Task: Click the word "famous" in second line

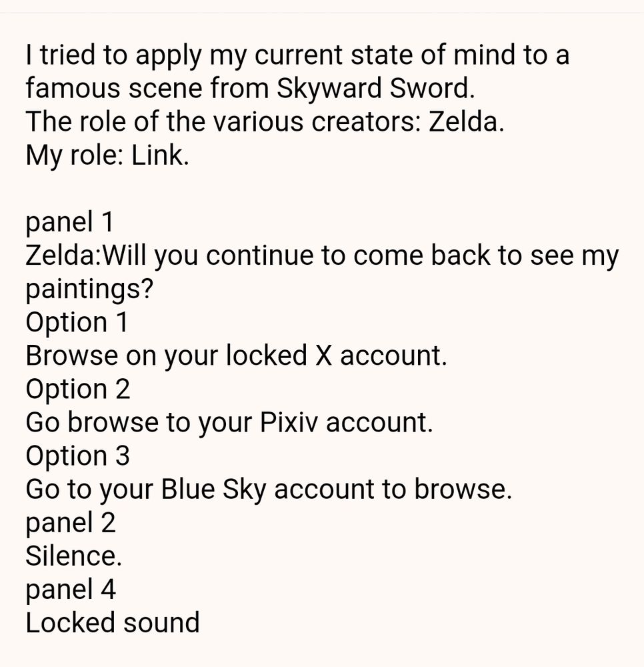Action: pyautogui.click(x=73, y=89)
